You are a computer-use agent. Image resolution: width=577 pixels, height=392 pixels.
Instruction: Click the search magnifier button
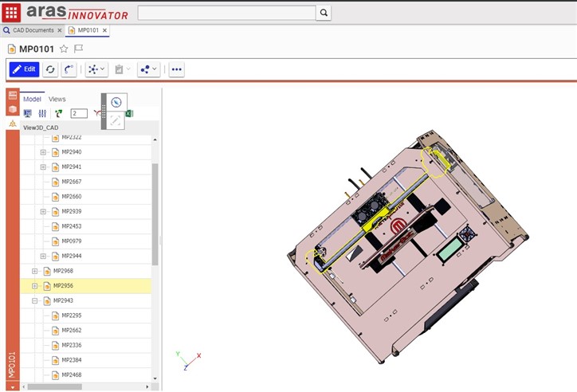pyautogui.click(x=324, y=13)
